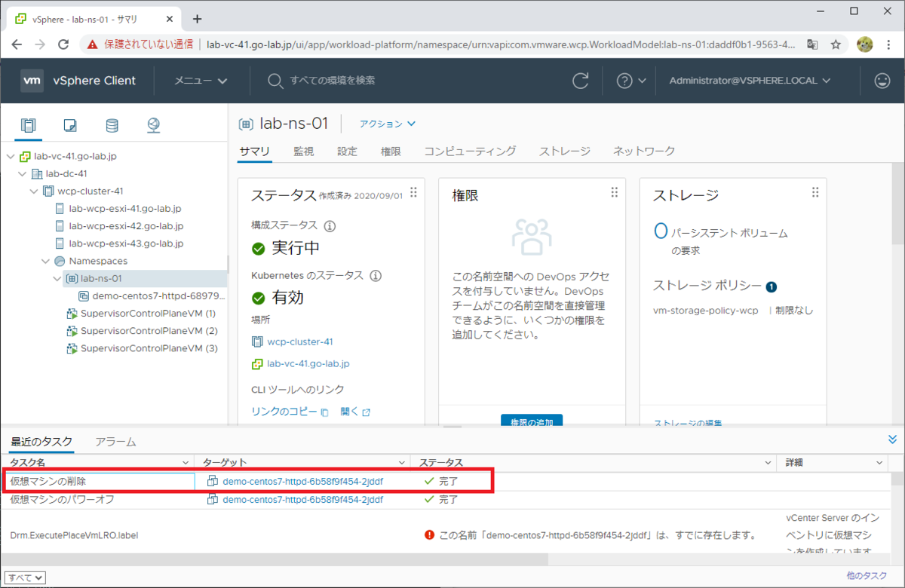Open VMs and Templates inventory view icon
905x588 pixels.
tap(70, 125)
